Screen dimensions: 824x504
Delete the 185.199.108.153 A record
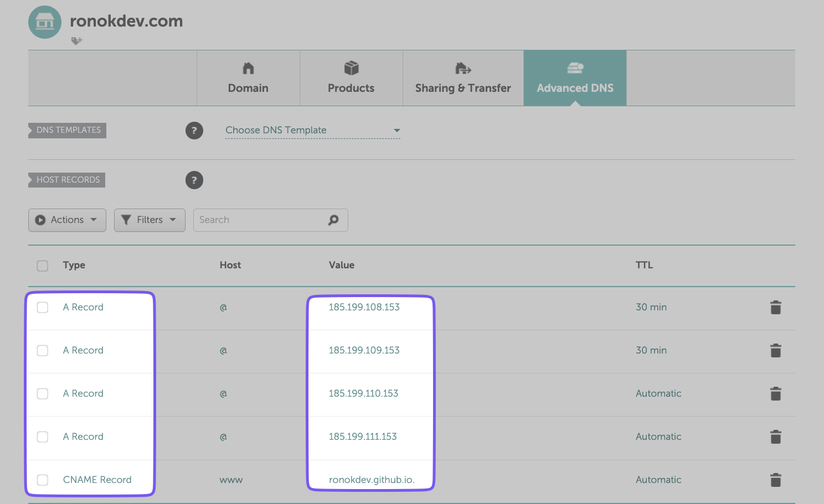pos(775,308)
